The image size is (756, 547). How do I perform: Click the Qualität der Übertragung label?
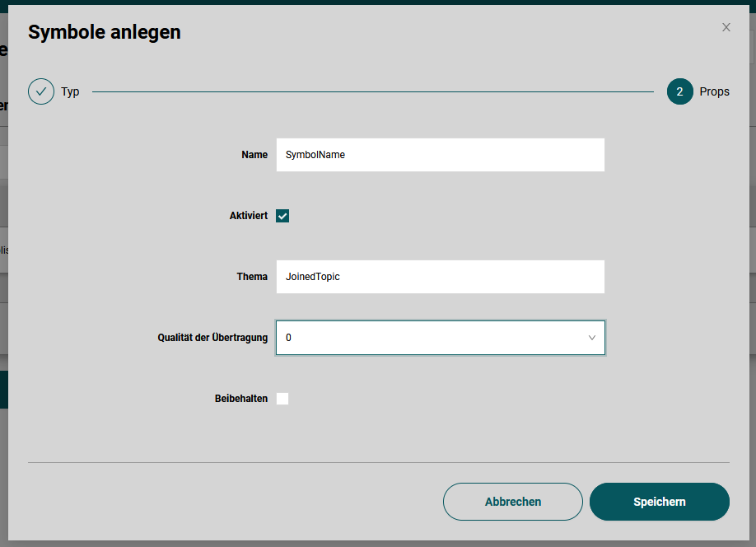pyautogui.click(x=212, y=338)
